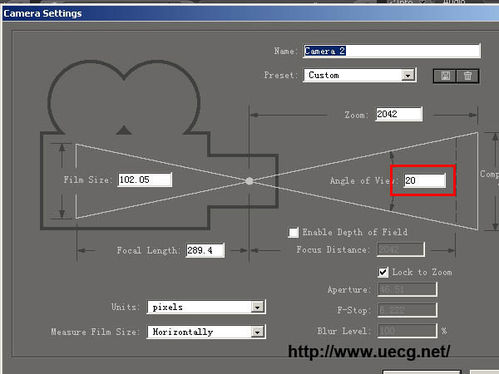Edit the Angle of View field
Screen dimensions: 499x374
(x=424, y=181)
